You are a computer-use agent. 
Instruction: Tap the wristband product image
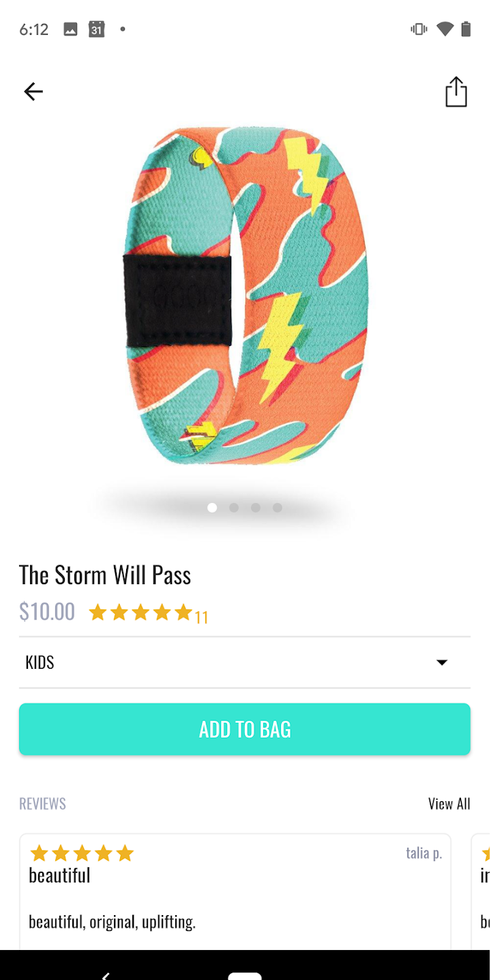click(245, 296)
